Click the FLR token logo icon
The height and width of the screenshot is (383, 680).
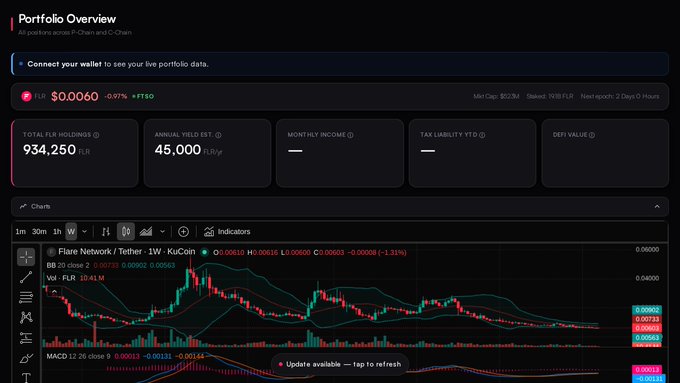(26, 96)
